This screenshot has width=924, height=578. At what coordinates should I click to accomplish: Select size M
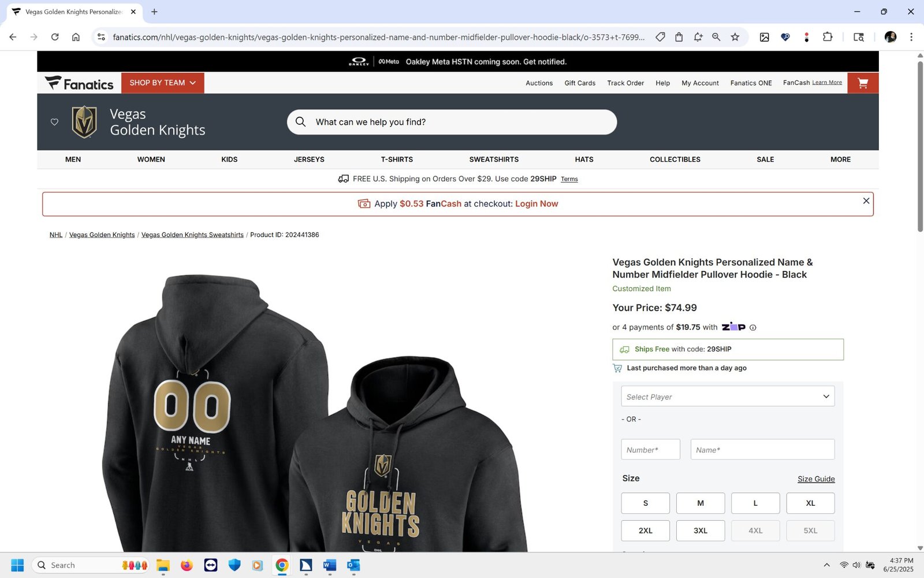(701, 503)
